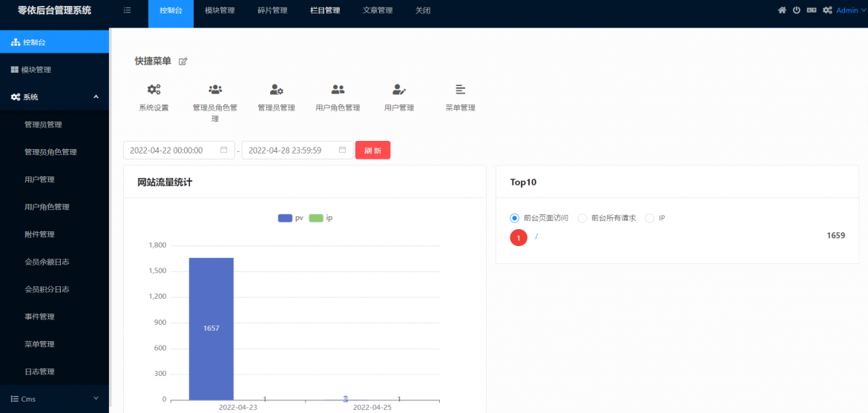The image size is (868, 413).
Task: Open Admin user dropdown
Action: 851,10
